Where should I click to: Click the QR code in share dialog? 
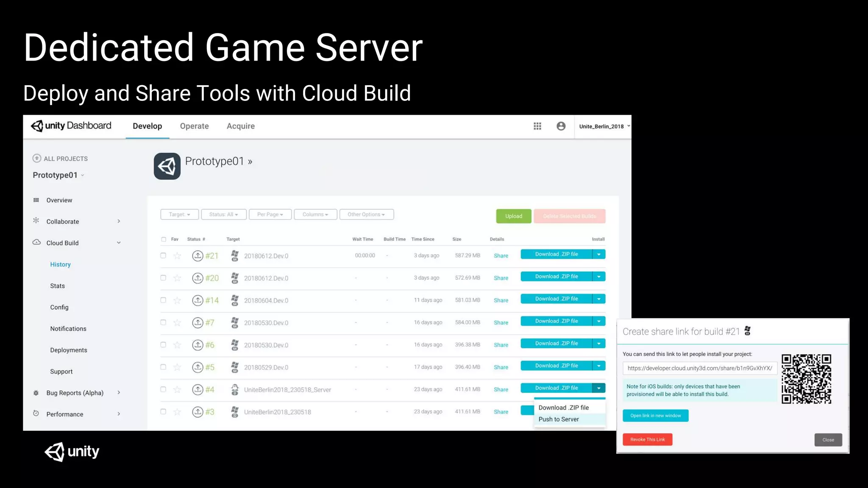point(806,379)
